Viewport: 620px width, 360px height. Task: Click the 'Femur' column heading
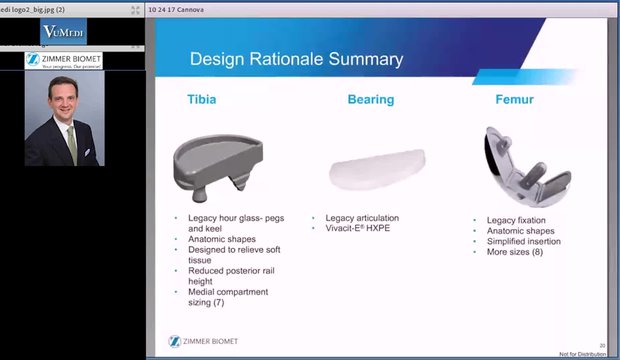(514, 99)
